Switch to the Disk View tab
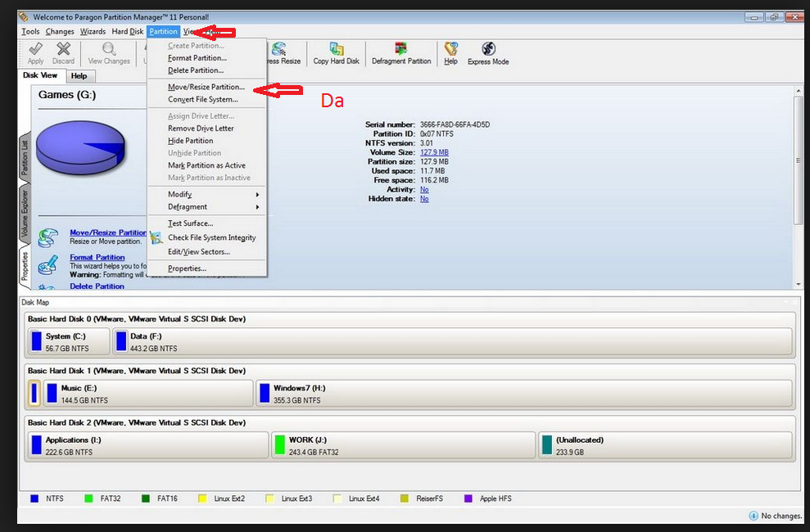The image size is (810, 532). pos(40,75)
